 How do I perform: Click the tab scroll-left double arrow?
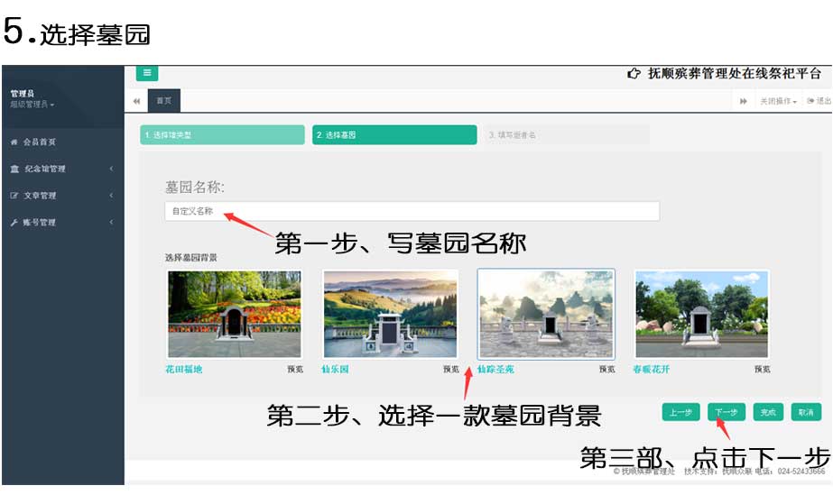coord(136,101)
